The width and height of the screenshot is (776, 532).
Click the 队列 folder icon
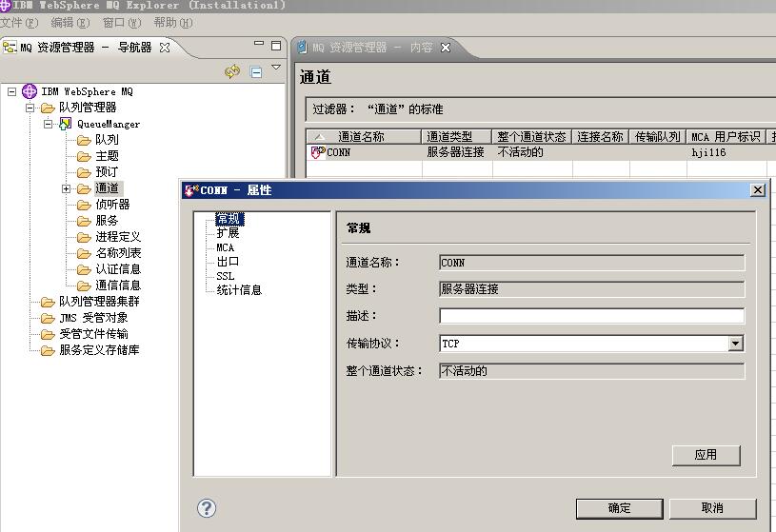(x=84, y=141)
